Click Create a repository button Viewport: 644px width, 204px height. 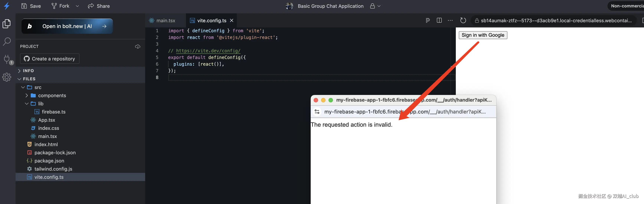(x=50, y=59)
